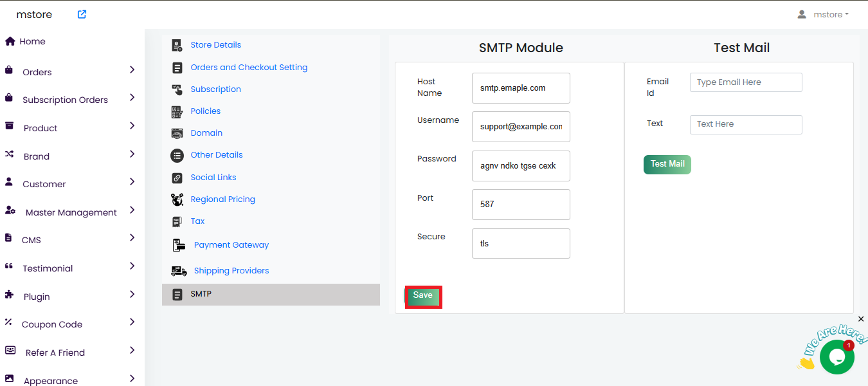Expand Master Management submenu
Viewport: 868px width, 386px height.
pyautogui.click(x=132, y=210)
